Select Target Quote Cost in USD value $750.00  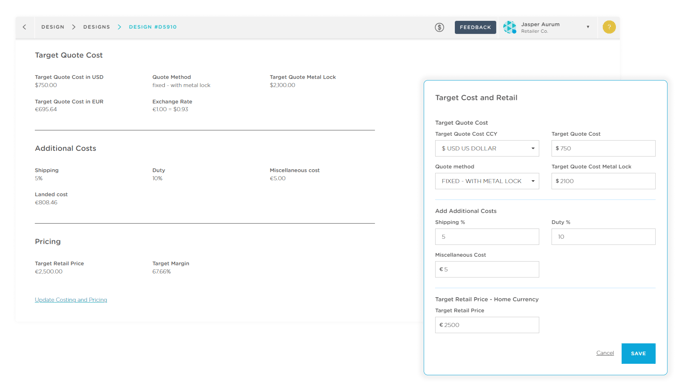(x=46, y=85)
